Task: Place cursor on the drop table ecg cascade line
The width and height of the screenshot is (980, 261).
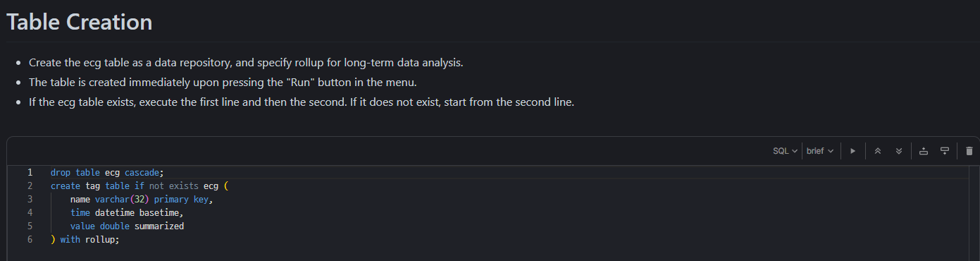Action: pyautogui.click(x=107, y=172)
